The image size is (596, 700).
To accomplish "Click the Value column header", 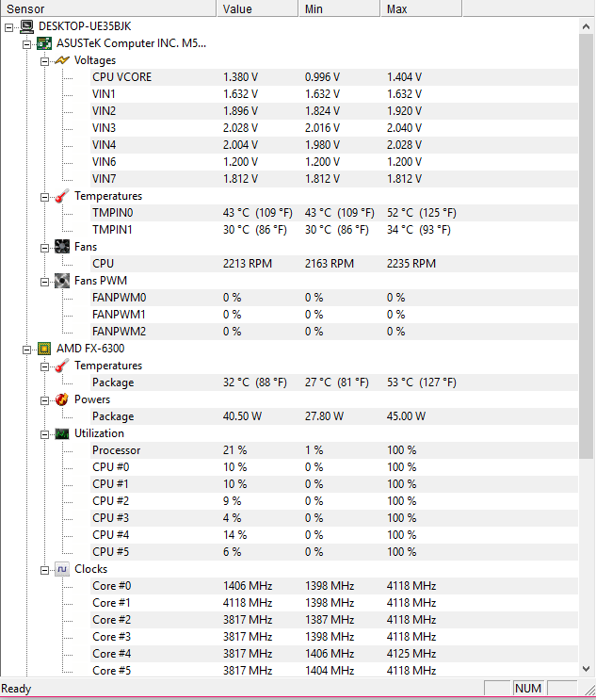I will coord(257,8).
